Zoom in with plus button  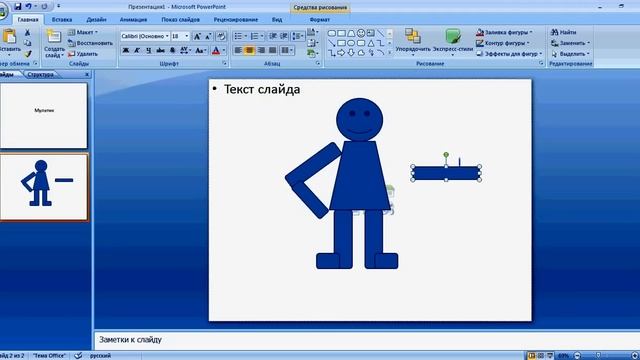click(635, 356)
